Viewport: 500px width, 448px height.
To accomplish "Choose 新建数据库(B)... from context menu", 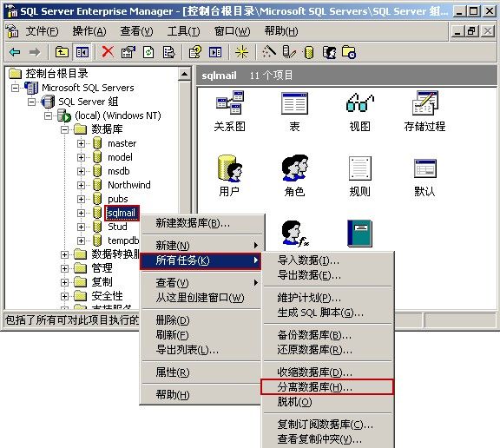I will 202,223.
